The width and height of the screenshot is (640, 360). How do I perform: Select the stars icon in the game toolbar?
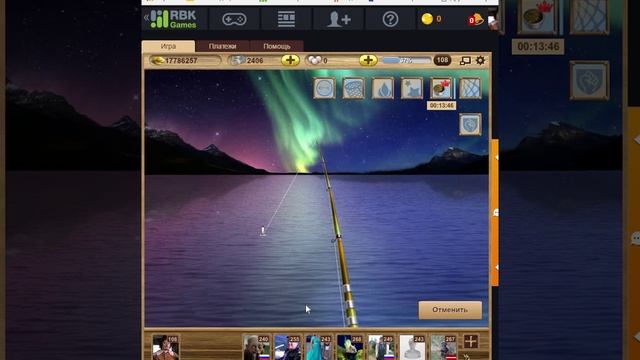[412, 88]
